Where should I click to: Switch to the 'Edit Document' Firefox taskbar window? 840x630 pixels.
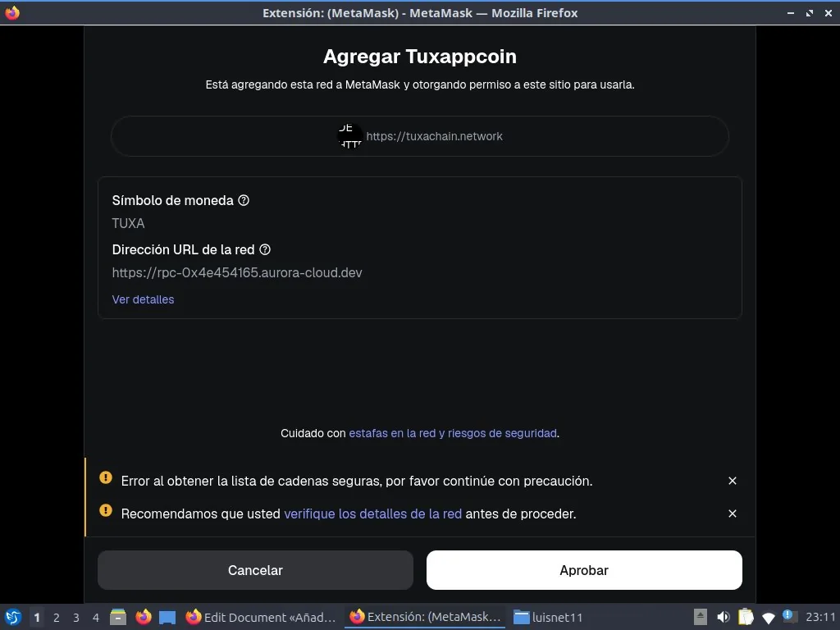tap(261, 617)
